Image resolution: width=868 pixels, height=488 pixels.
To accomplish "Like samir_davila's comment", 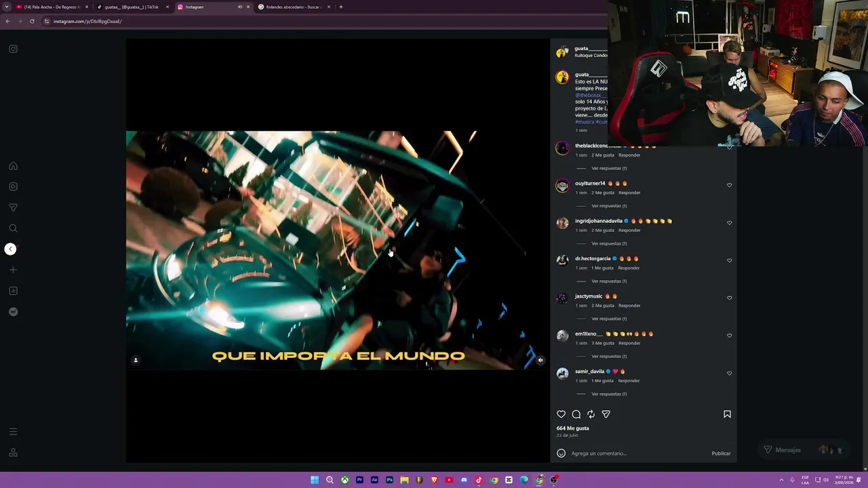I will pos(730,373).
